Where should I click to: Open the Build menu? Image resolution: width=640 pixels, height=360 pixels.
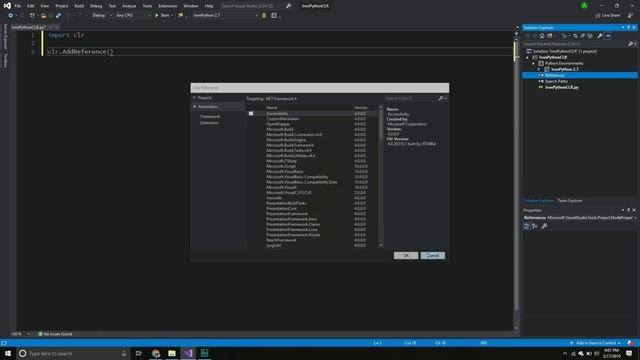(x=79, y=6)
